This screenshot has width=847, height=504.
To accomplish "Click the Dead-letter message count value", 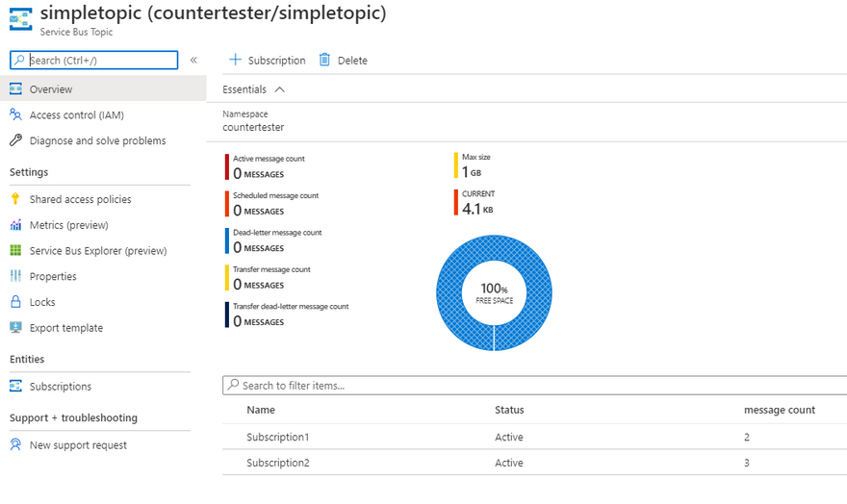I will tap(258, 247).
